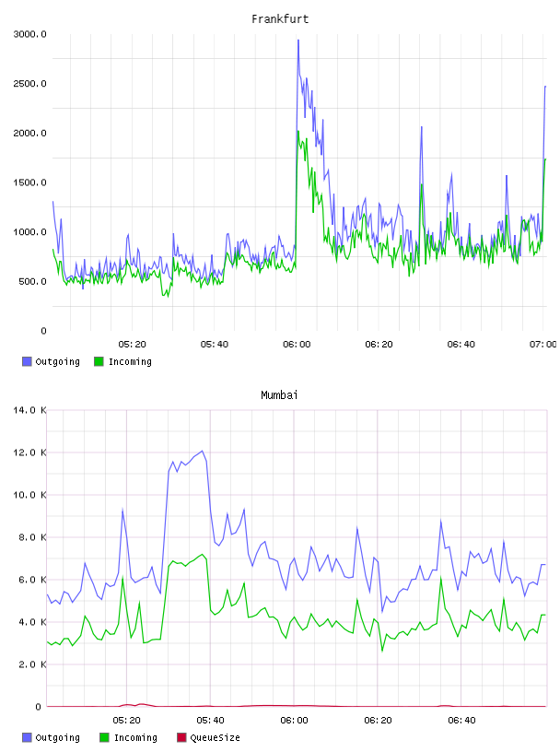Screen dimensions: 560x752
Task: Click the 2500.0 y-axis label in Frankfurt chart
Action: click(x=29, y=84)
